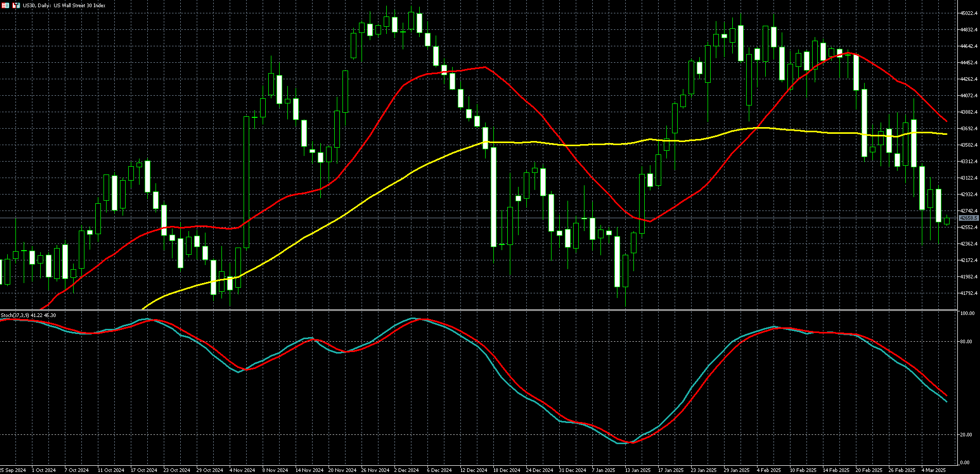Click the stochastic 100.00 scale label
Screen dimensions: 980x474
tap(968, 313)
